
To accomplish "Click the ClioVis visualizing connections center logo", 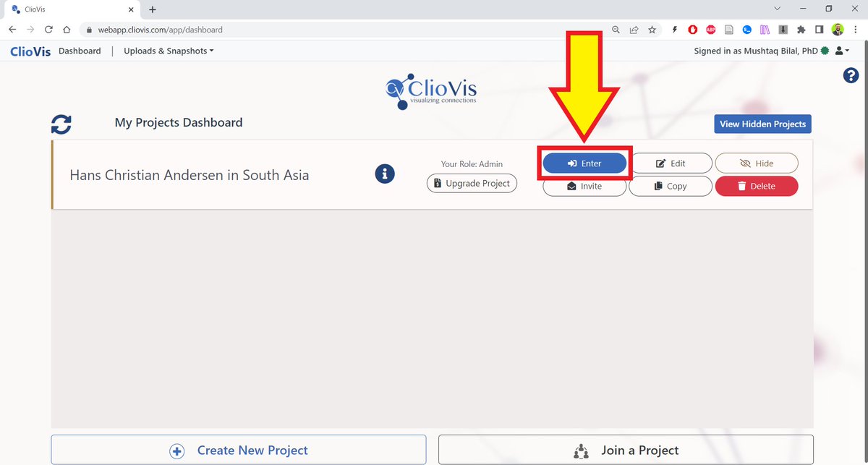I will click(432, 90).
